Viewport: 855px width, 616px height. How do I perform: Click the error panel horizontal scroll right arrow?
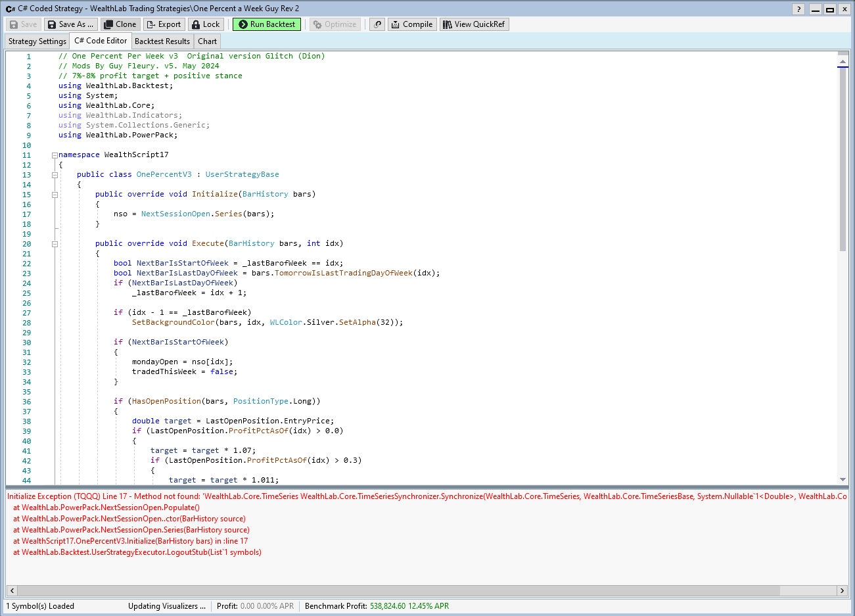point(842,590)
